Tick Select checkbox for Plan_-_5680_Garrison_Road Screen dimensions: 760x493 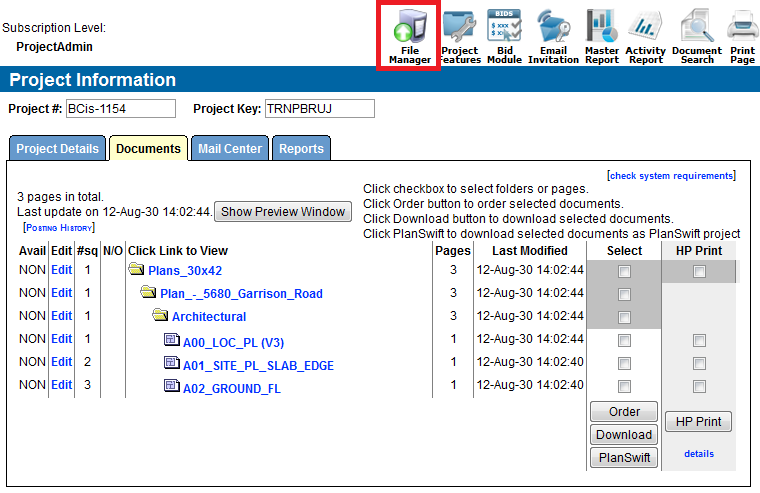624,294
